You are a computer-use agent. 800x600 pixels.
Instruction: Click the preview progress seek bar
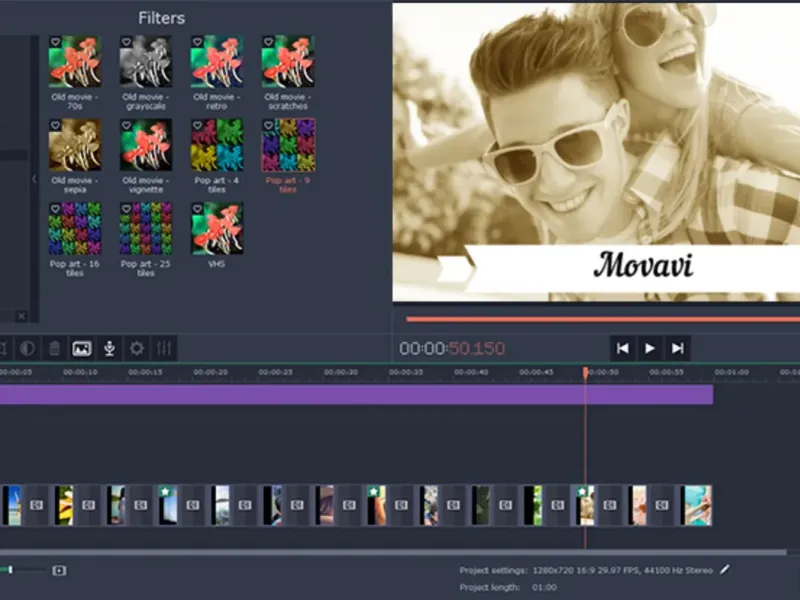[600, 320]
